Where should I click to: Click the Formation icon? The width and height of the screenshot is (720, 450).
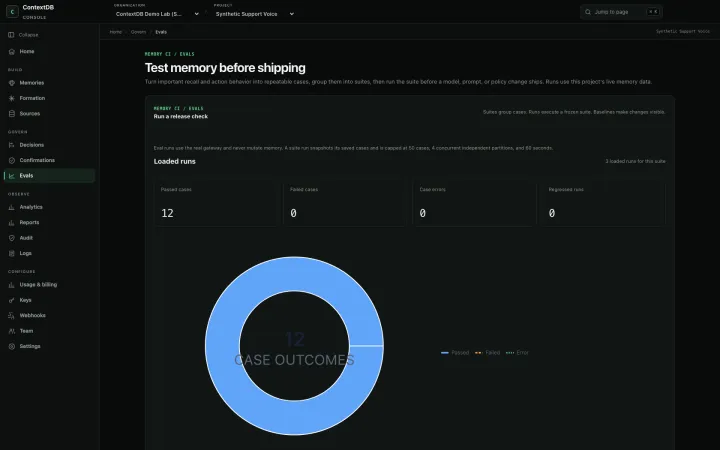point(11,98)
